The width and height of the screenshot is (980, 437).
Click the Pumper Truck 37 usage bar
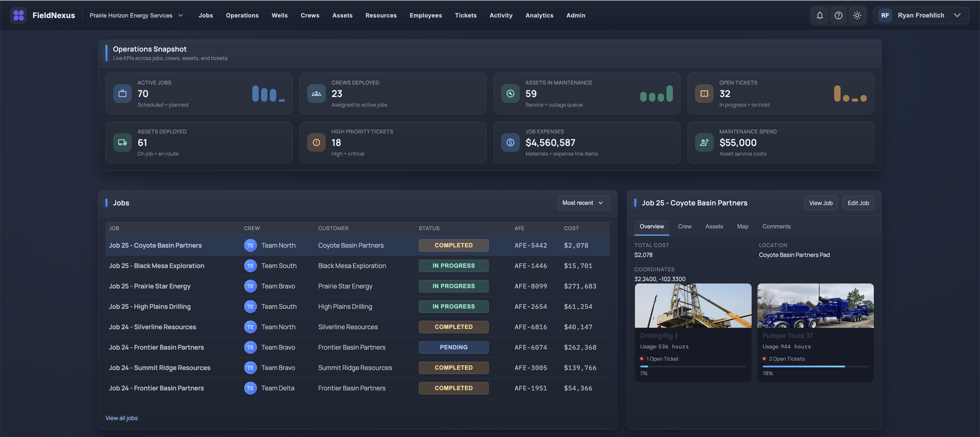815,367
